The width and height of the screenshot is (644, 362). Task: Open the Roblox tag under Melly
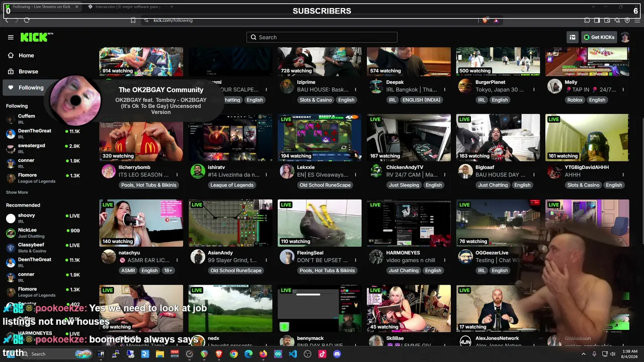pyautogui.click(x=575, y=100)
